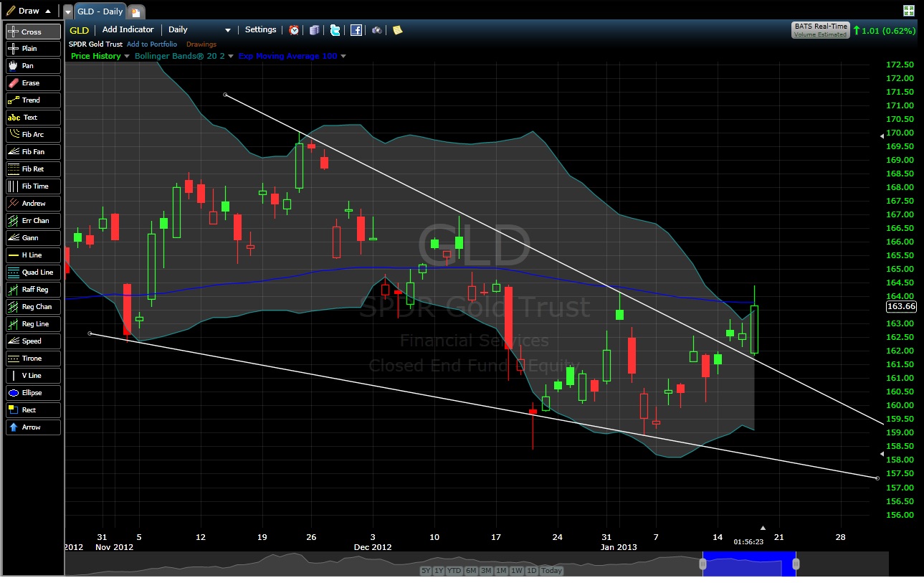Choose the Erase tool

(33, 83)
